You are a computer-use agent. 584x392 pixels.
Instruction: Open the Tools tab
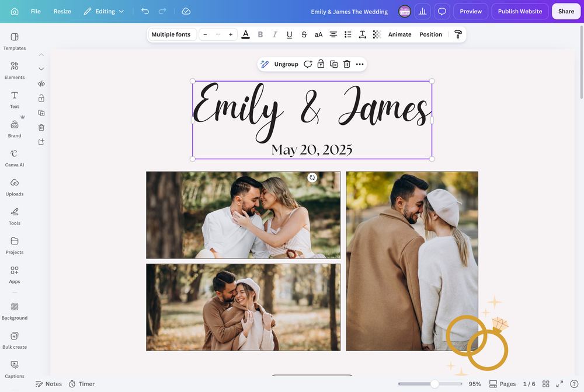[15, 216]
